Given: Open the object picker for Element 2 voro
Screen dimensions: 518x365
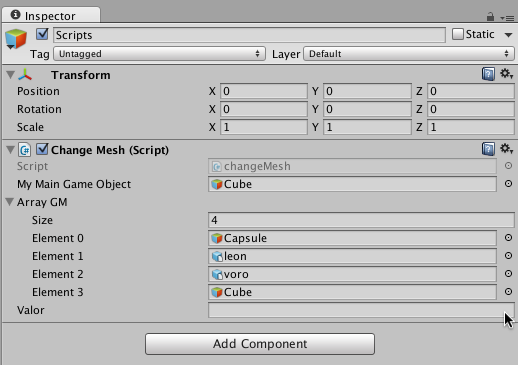Looking at the screenshot, I should click(508, 274).
